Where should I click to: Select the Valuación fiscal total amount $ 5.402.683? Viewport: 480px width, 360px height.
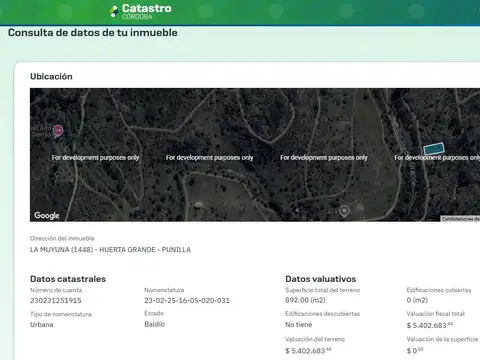[430, 325]
